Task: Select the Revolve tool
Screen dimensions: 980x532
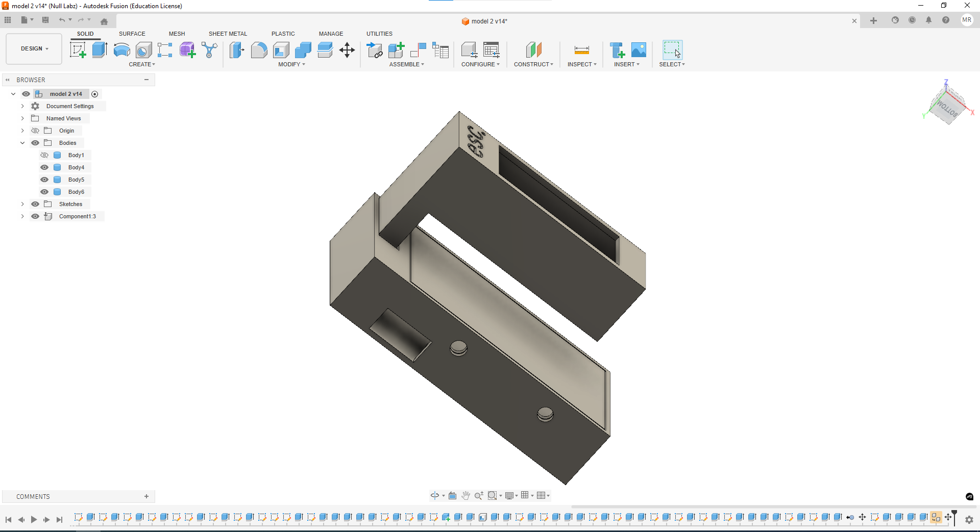Action: coord(121,50)
